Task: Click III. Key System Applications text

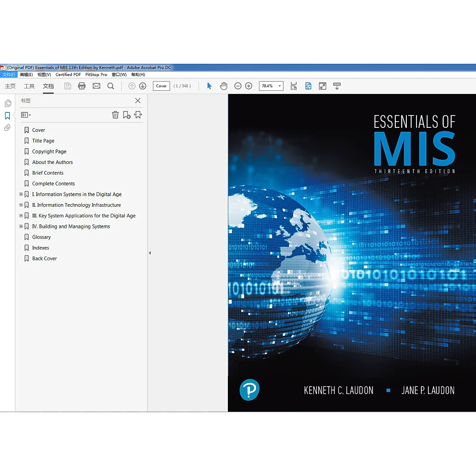Action: click(x=84, y=216)
